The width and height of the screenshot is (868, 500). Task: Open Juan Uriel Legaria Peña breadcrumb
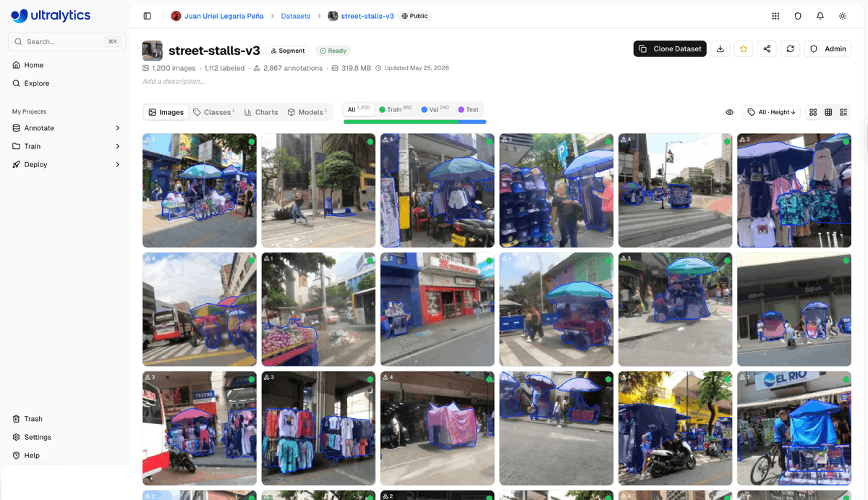[224, 16]
